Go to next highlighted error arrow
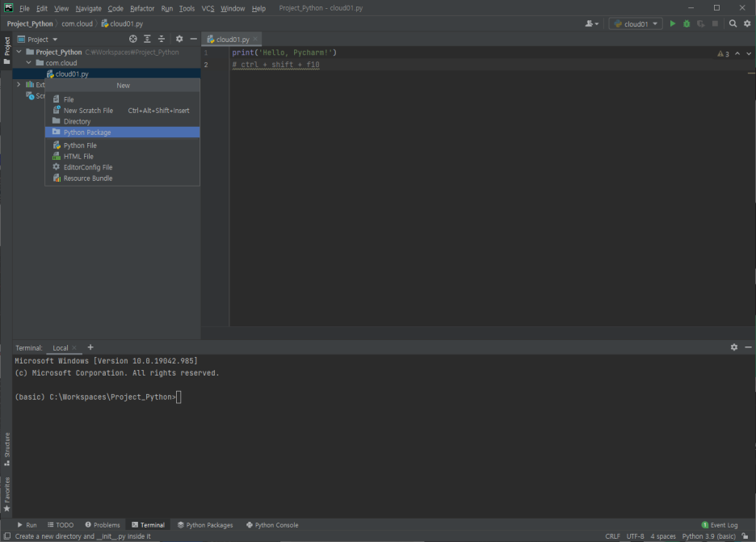756x542 pixels. click(749, 53)
